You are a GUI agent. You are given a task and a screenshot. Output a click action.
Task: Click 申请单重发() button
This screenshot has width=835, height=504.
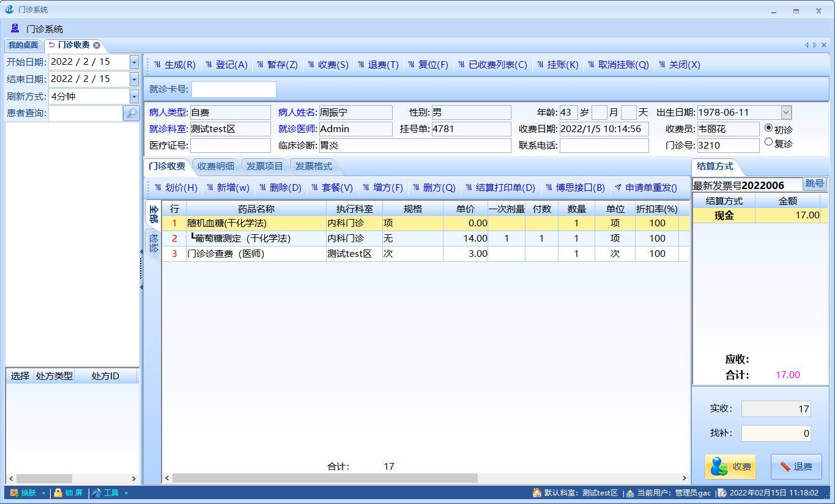[645, 188]
